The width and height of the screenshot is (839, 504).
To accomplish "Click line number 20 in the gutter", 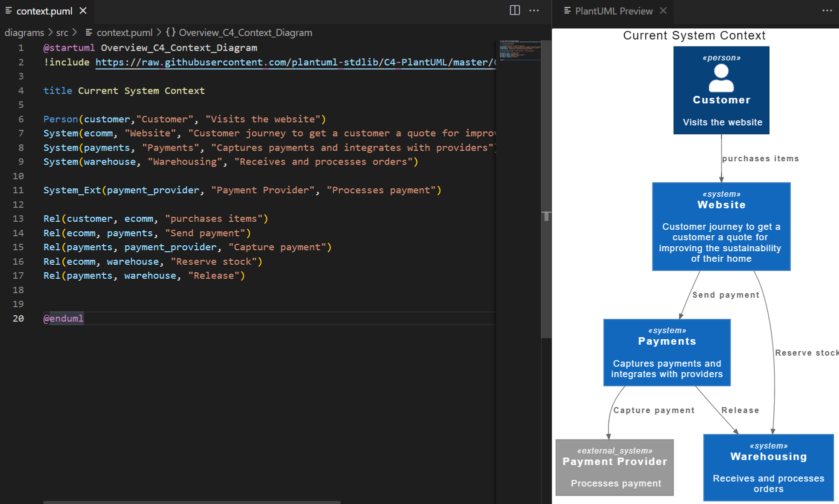I will (x=18, y=318).
